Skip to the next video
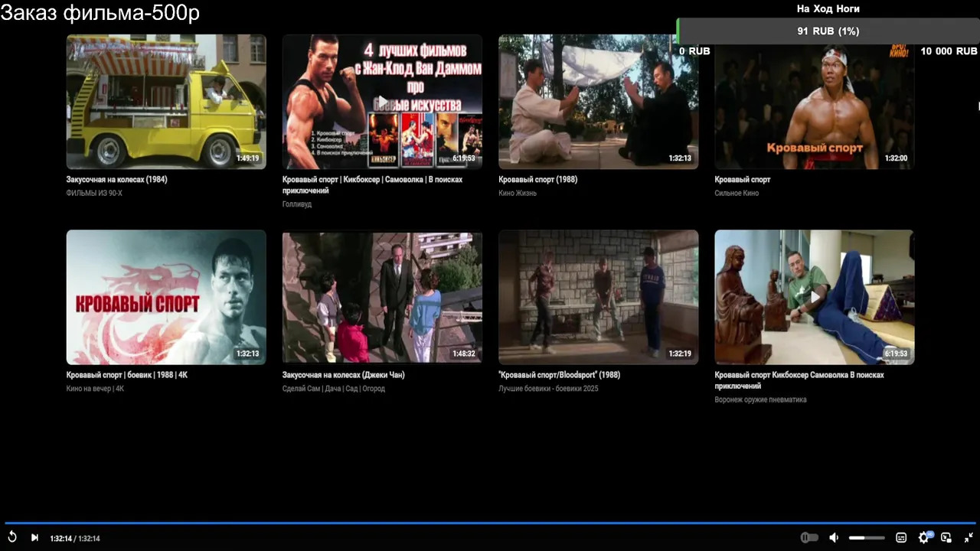The image size is (980, 551). pyautogui.click(x=34, y=537)
